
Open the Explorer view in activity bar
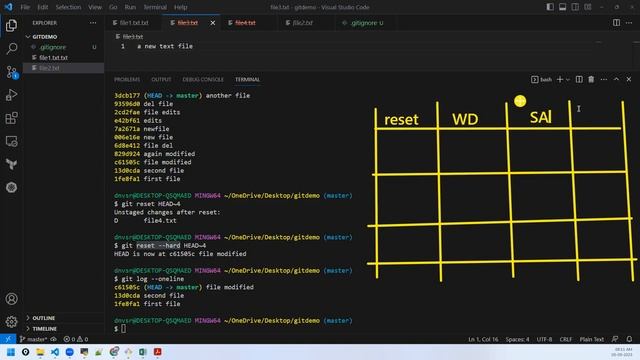[11, 25]
